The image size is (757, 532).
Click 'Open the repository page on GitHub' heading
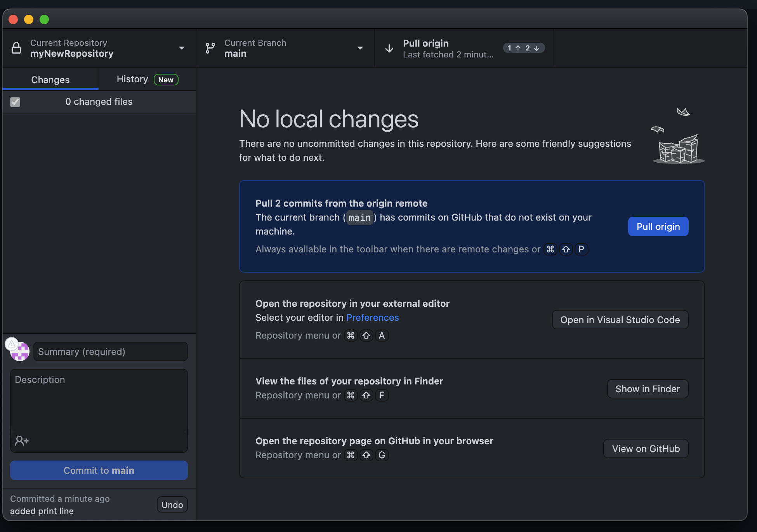pos(374,441)
